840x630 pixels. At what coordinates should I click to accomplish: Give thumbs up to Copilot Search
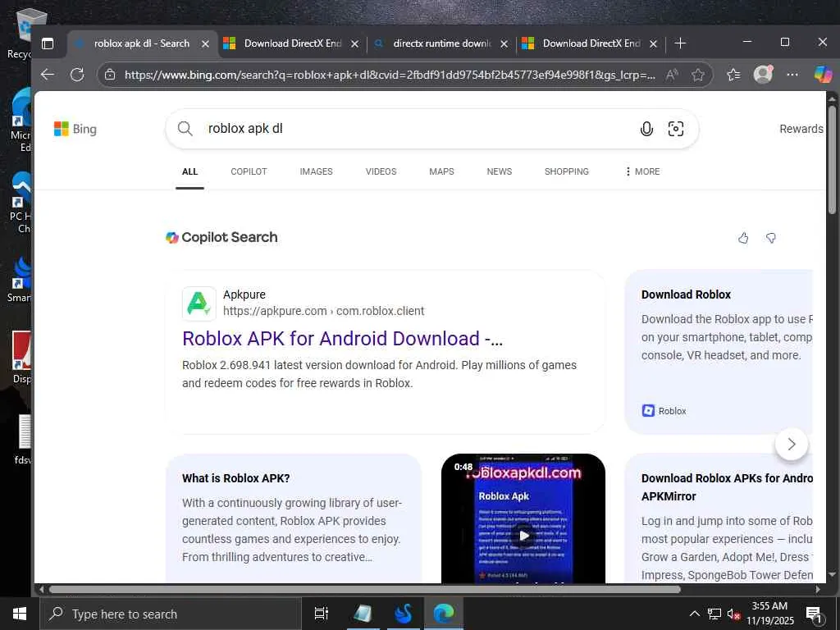coord(743,238)
